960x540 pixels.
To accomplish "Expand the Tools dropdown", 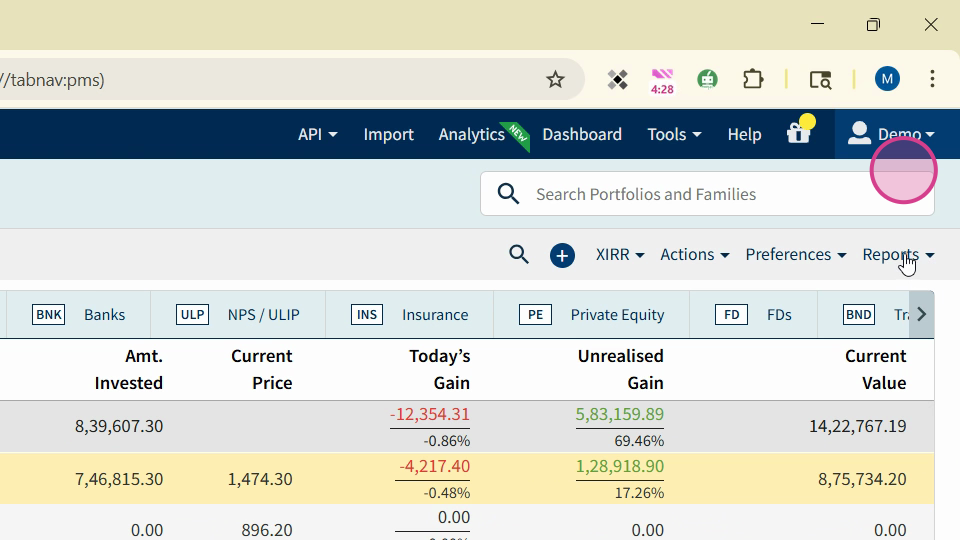I will coord(674,134).
